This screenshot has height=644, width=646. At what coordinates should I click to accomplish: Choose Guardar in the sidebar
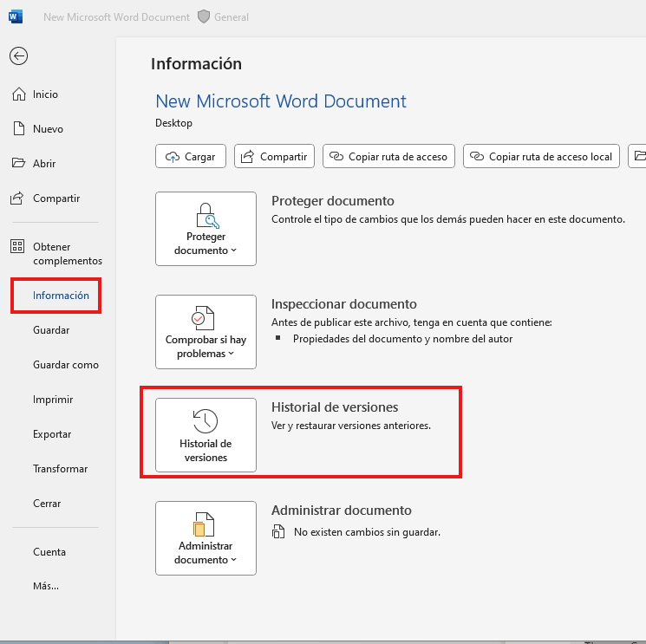(x=51, y=330)
